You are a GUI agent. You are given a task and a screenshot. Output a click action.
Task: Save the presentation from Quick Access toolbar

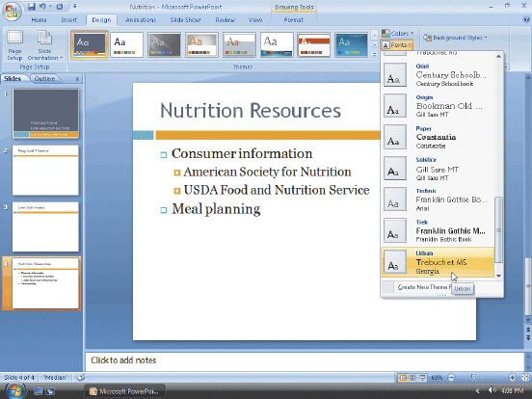[x=32, y=7]
